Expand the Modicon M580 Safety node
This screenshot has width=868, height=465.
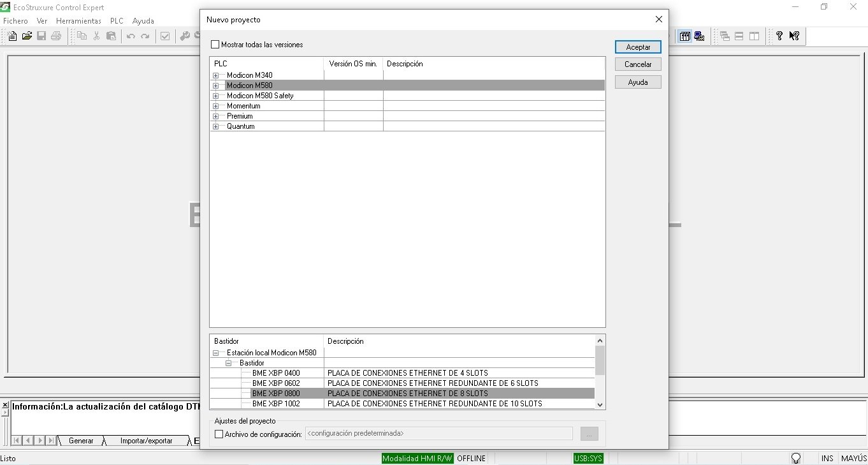point(215,96)
